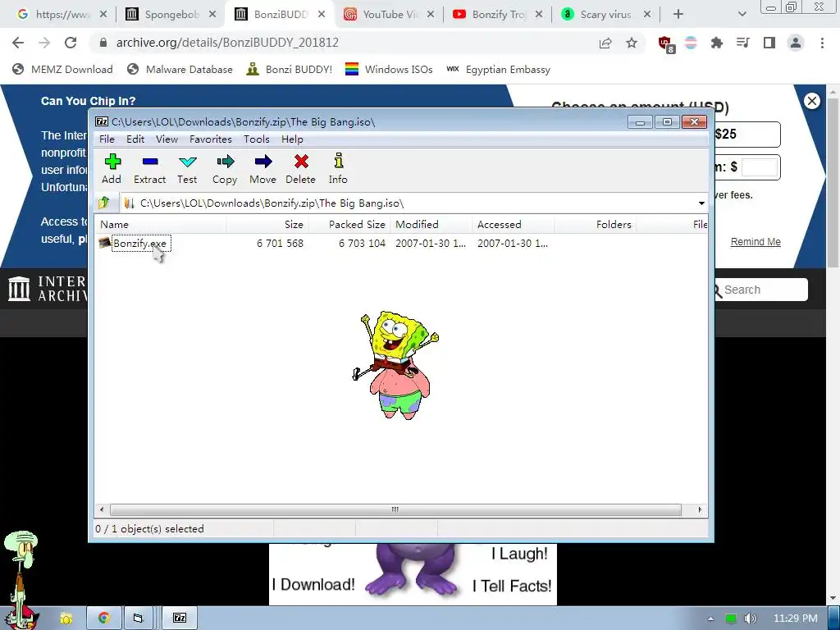The width and height of the screenshot is (840, 630).
Task: Expand the 7-Zip address path dropdown
Action: click(701, 203)
